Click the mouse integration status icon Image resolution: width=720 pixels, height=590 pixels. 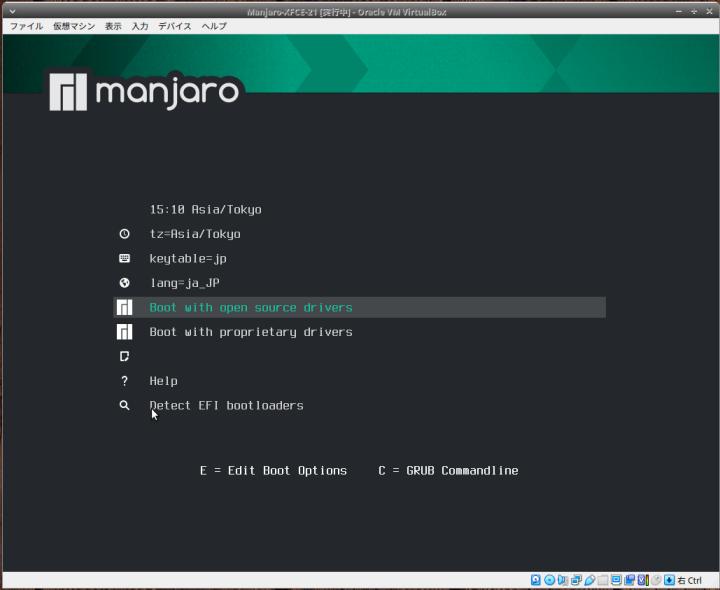[656, 580]
